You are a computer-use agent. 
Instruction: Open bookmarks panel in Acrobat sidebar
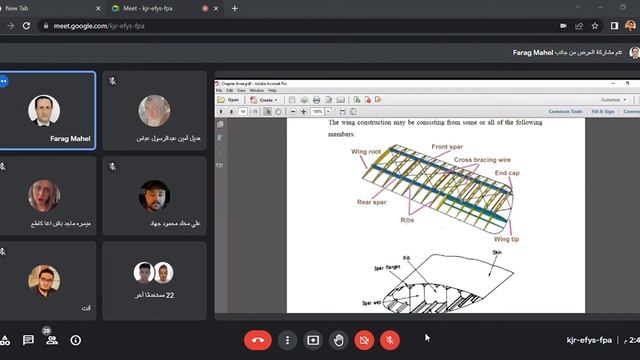(220, 138)
